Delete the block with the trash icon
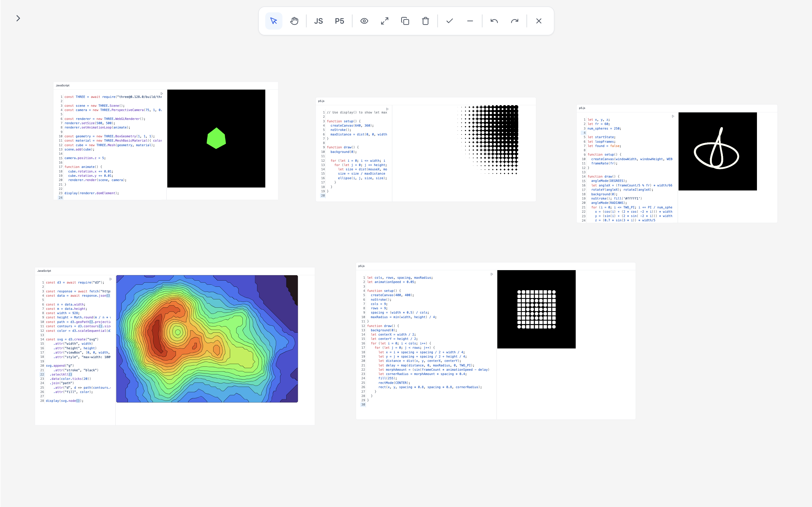812x507 pixels. pos(425,21)
